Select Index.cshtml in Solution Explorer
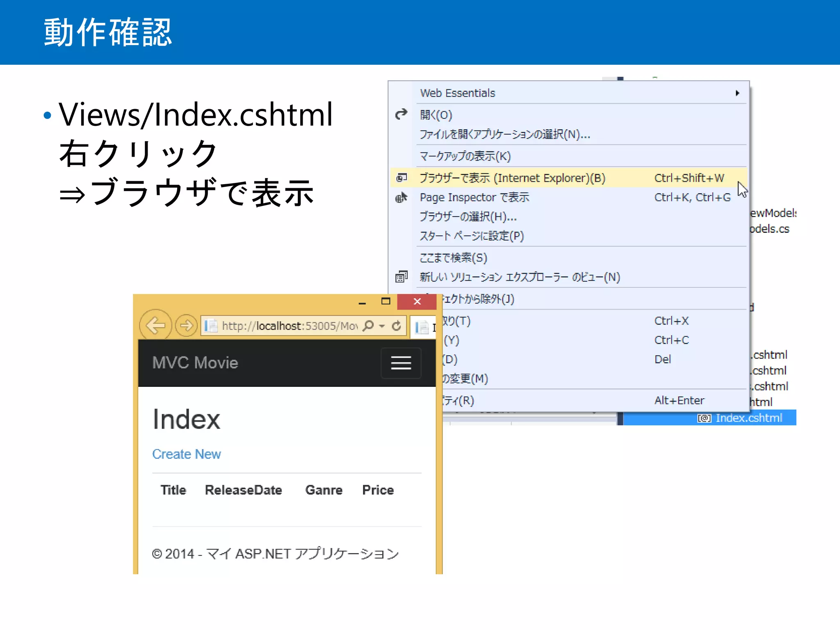 749,418
